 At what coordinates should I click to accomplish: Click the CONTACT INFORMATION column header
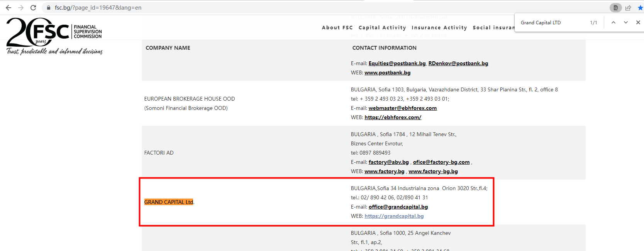click(385, 48)
